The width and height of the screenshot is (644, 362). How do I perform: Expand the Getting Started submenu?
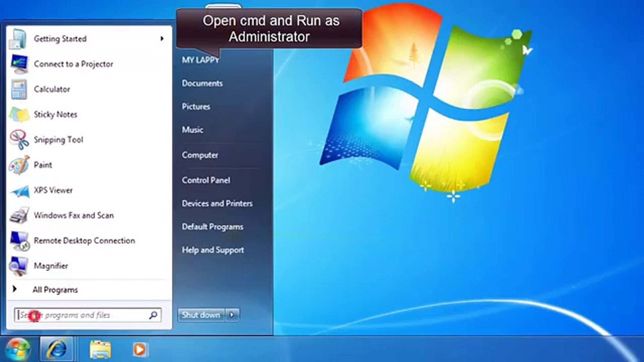coord(60,39)
